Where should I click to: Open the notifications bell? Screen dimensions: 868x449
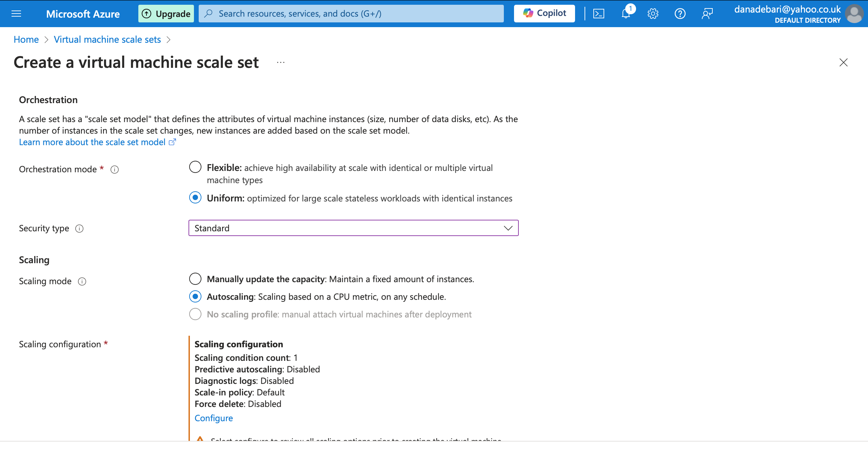coord(626,14)
